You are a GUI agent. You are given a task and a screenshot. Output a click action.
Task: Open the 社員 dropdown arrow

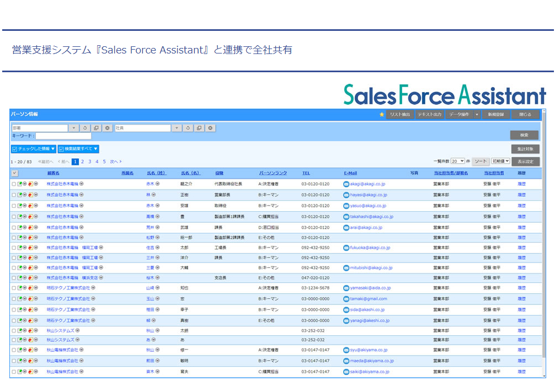pos(177,128)
